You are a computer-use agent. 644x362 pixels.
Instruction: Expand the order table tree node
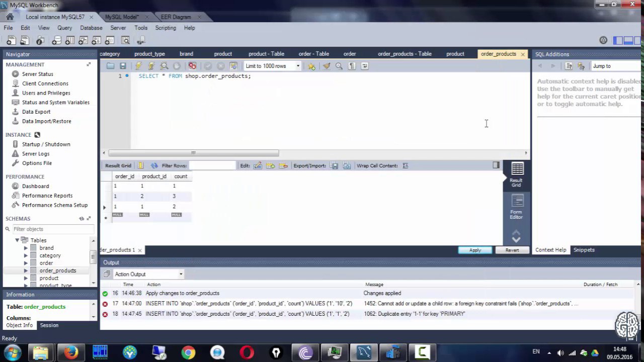click(26, 263)
